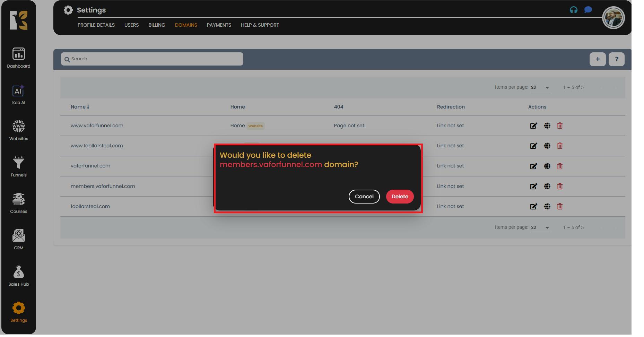Go to Websites section

(19, 130)
